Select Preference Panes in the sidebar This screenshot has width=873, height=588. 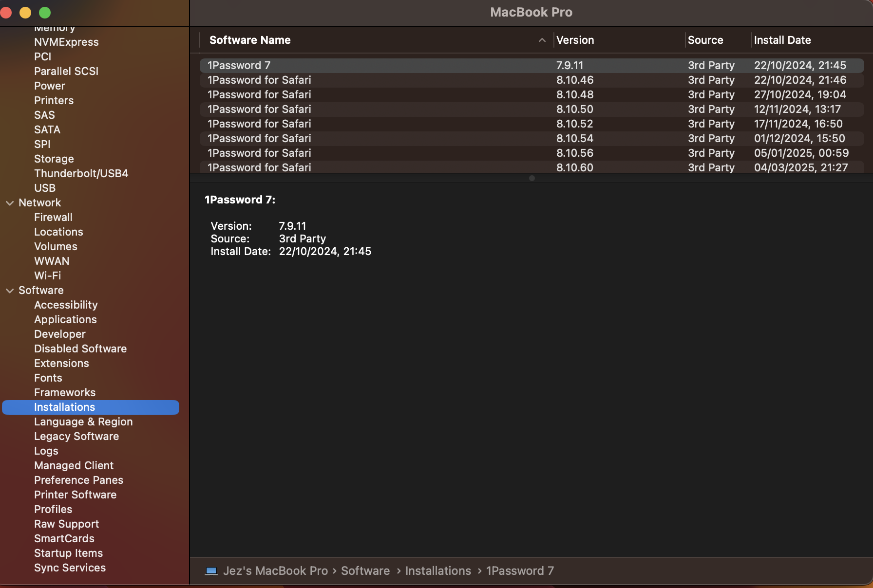[78, 480]
